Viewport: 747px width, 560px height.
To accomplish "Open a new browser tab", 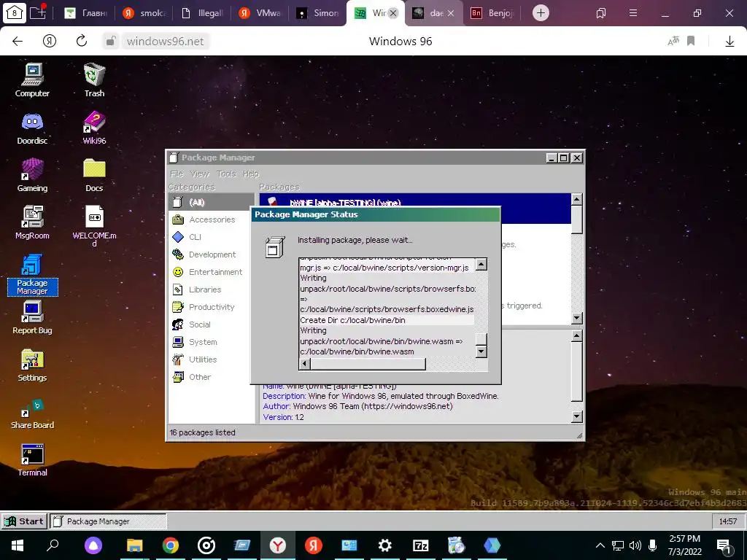I will click(541, 13).
